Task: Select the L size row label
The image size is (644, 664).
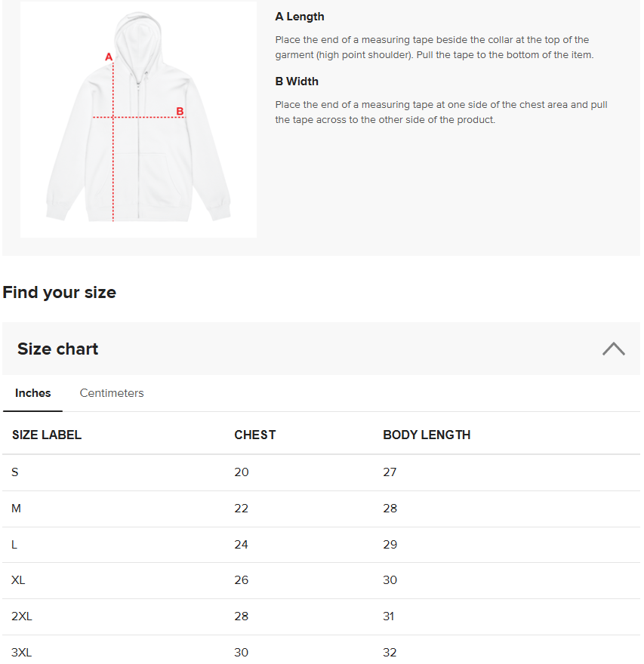Action: [x=14, y=545]
